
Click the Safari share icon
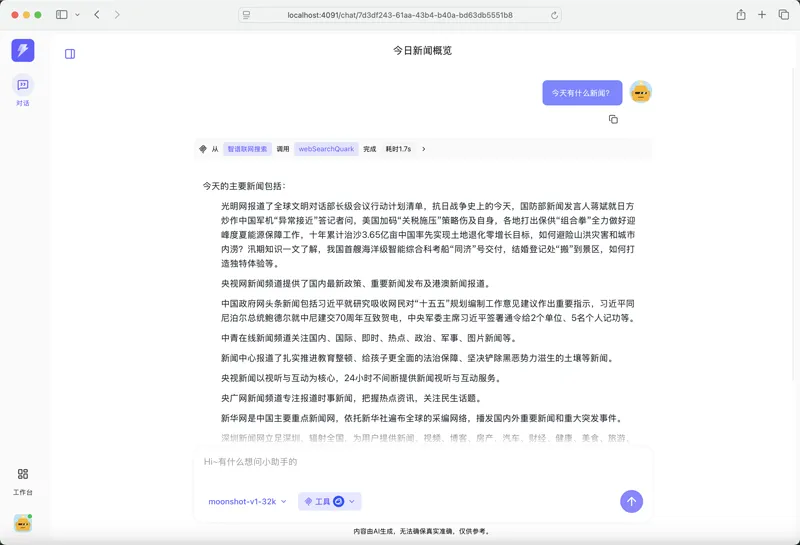click(741, 15)
